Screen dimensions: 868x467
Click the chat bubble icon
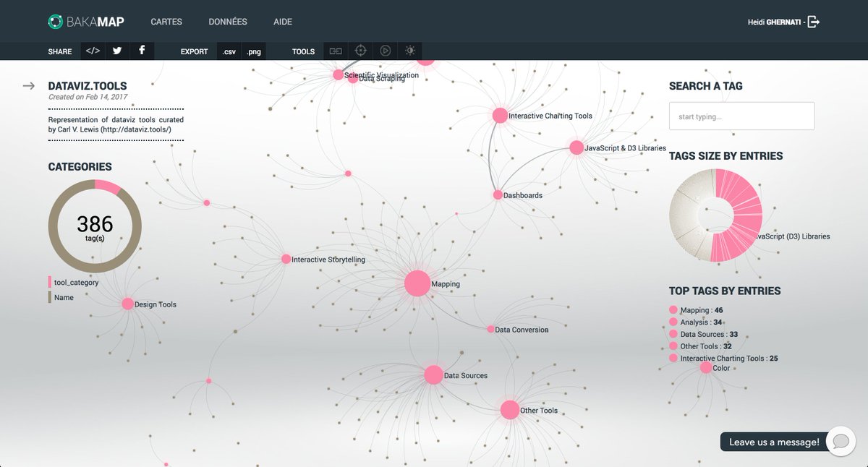pos(841,441)
